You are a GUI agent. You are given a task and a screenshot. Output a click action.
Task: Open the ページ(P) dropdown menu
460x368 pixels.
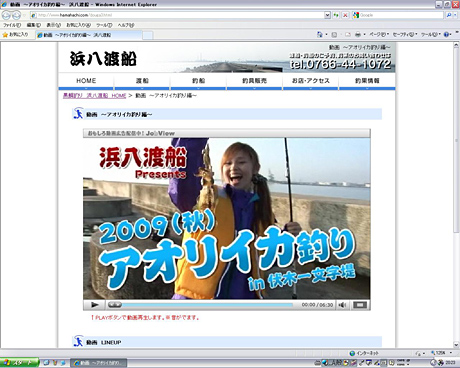(x=379, y=34)
